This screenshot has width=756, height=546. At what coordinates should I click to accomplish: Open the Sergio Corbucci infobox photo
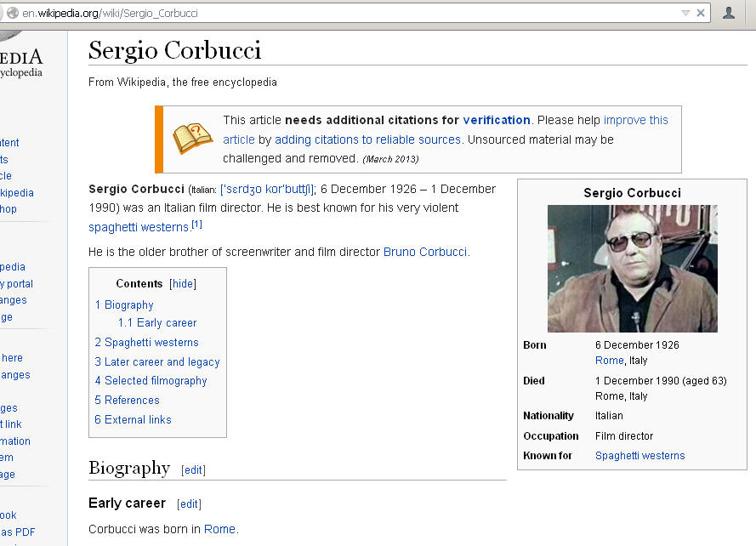click(632, 269)
